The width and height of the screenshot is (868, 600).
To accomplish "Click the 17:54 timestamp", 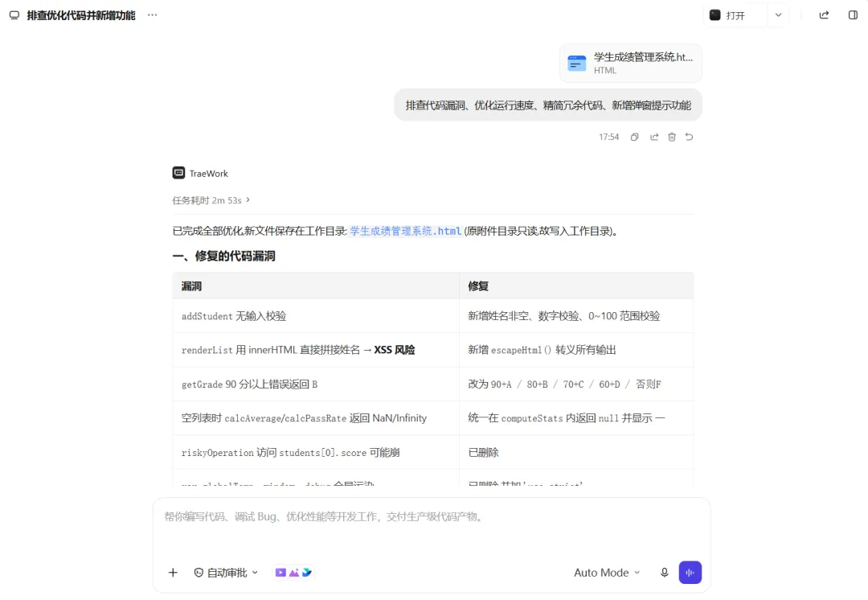I will pos(608,137).
